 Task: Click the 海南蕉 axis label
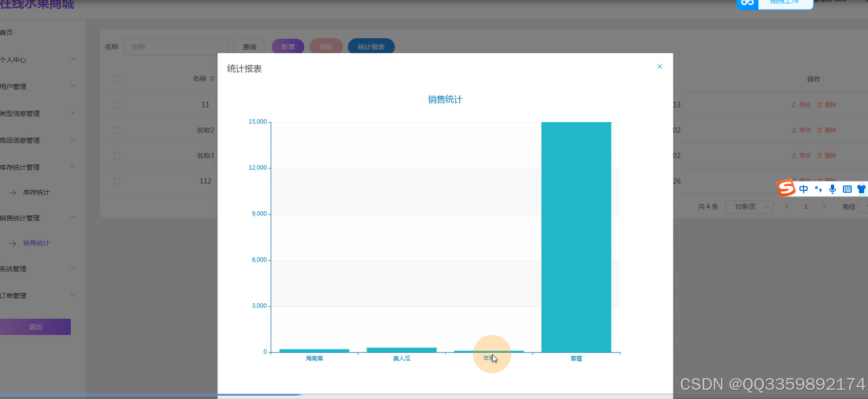[x=314, y=358]
